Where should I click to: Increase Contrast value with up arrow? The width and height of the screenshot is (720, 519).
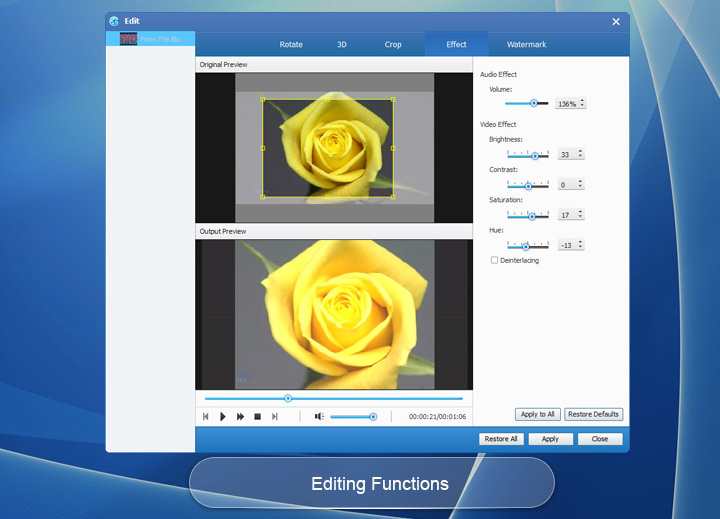pos(580,181)
